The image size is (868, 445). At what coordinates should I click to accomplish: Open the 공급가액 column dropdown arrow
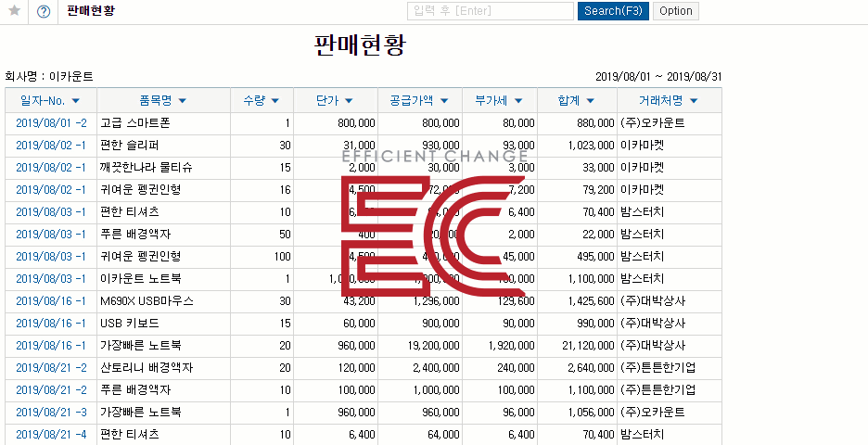443,101
